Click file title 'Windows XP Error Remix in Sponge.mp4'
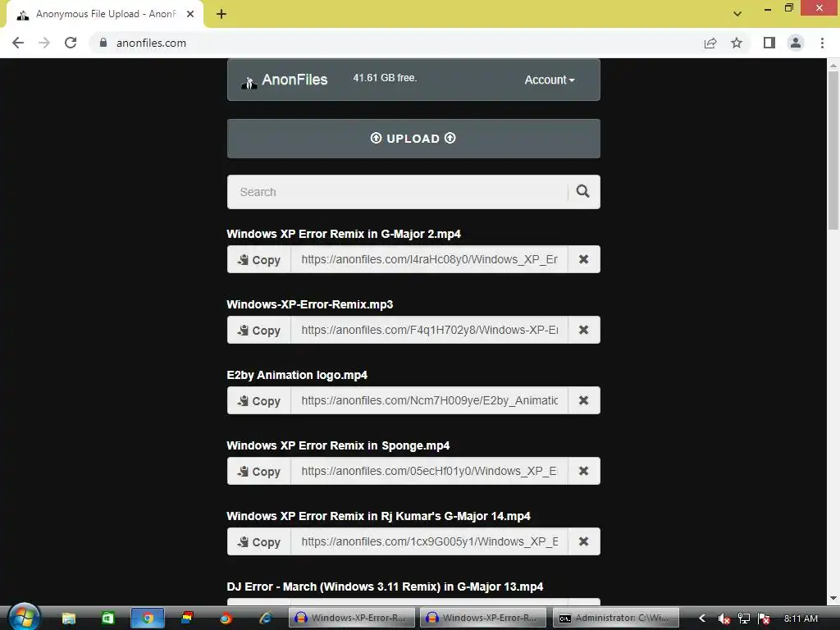Viewport: 840px width, 630px height. tap(338, 445)
